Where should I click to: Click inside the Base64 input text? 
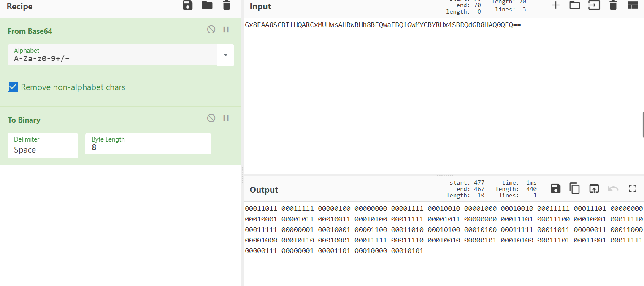380,25
